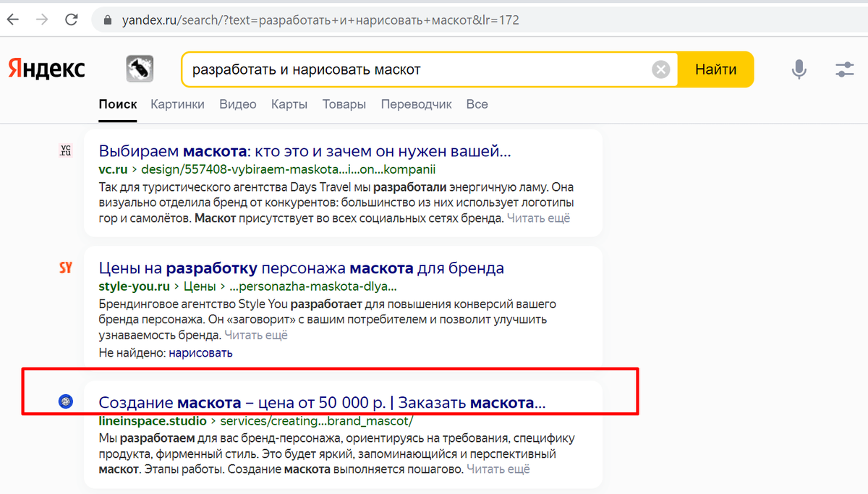Open result 'Цены на разработку персонажа маскота'
Screen dimensions: 868x494
coord(301,268)
